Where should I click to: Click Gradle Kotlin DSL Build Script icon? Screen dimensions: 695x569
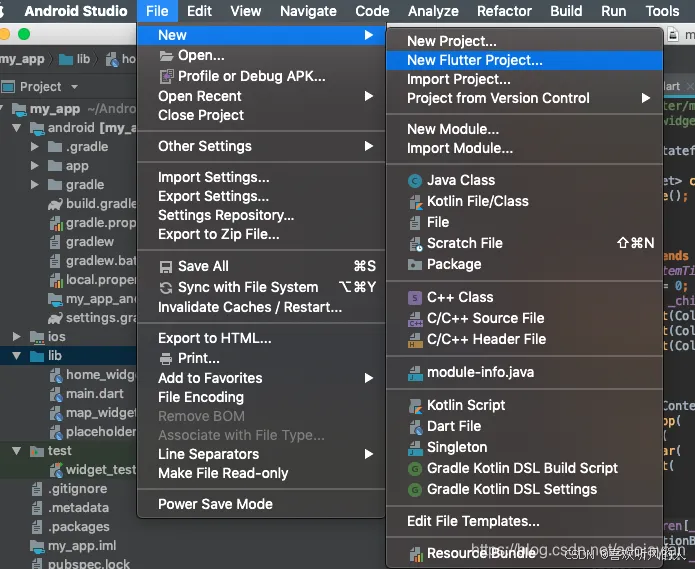pos(414,468)
